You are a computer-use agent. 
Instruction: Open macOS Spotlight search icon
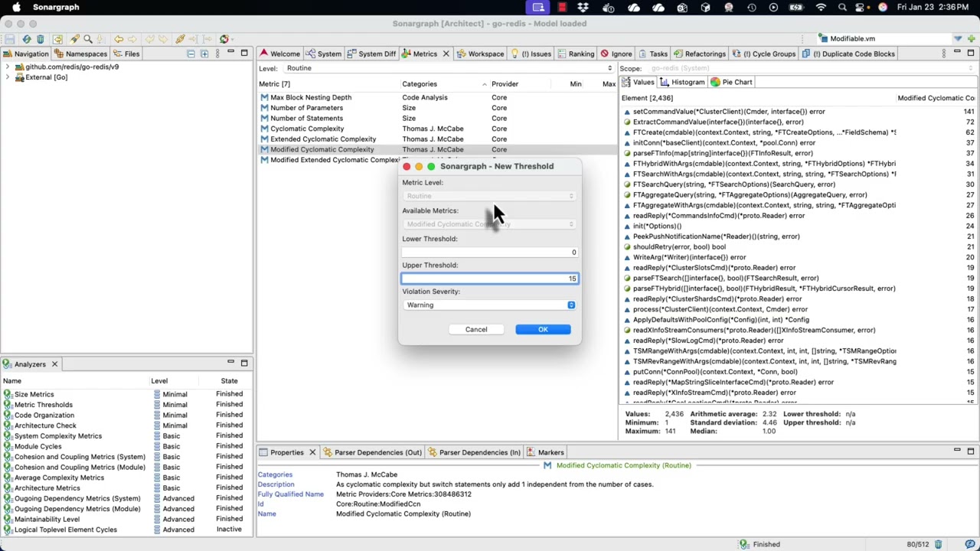[x=842, y=8]
